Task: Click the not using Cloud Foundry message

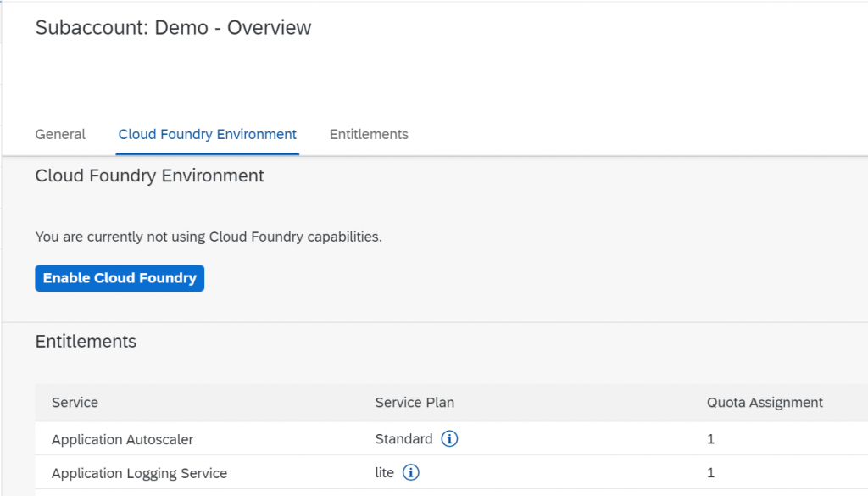Action: pos(209,237)
